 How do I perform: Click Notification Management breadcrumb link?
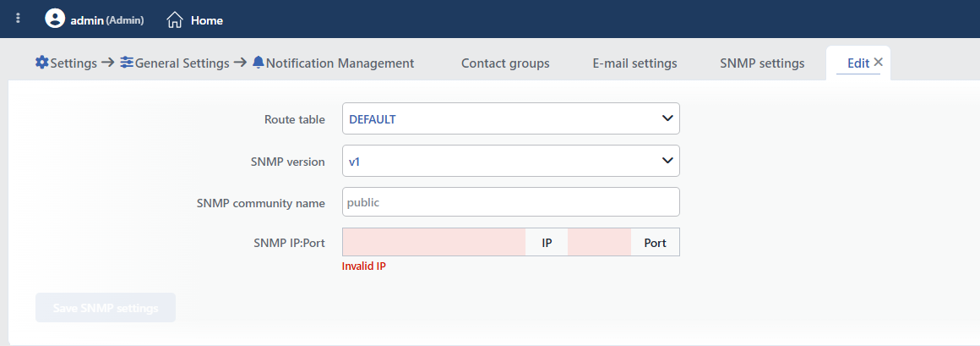pyautogui.click(x=340, y=63)
